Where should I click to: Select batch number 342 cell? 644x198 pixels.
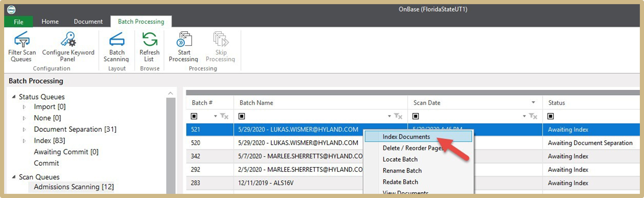(210, 156)
